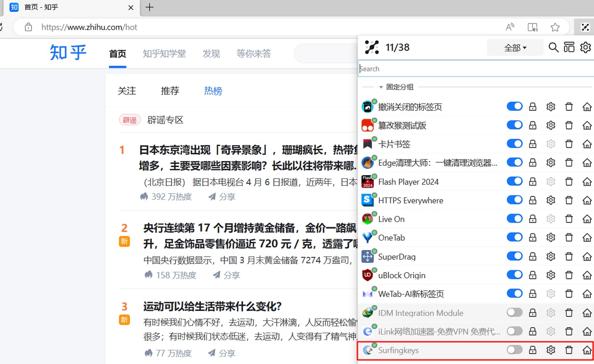594x364 pixels.
Task: Disable the uBlock Origin toggle
Action: click(x=514, y=275)
